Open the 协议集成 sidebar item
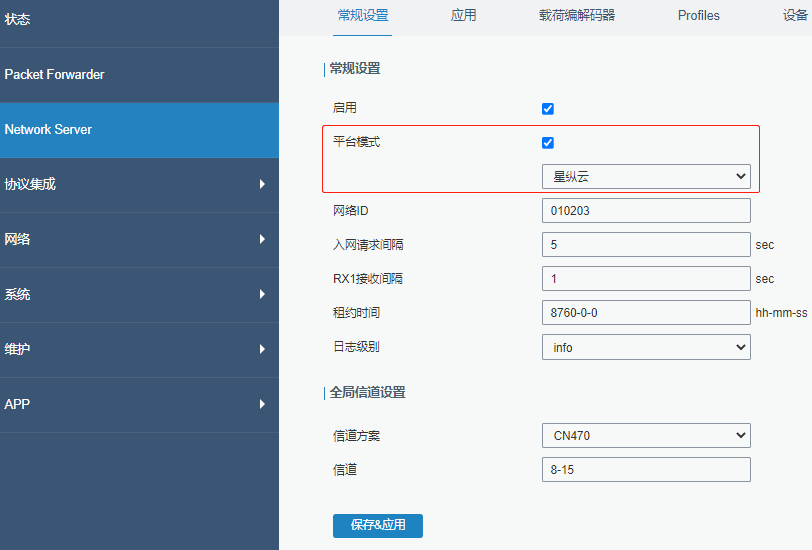812x550 pixels. click(139, 185)
